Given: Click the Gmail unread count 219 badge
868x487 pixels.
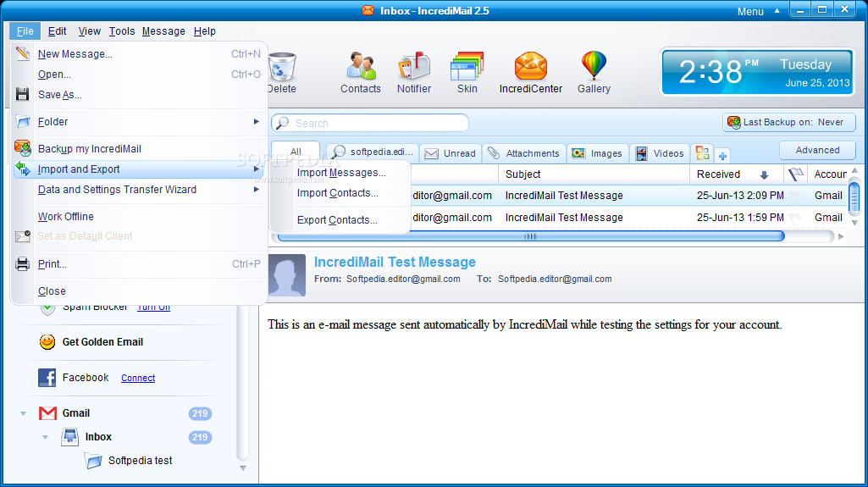Looking at the screenshot, I should click(x=200, y=413).
